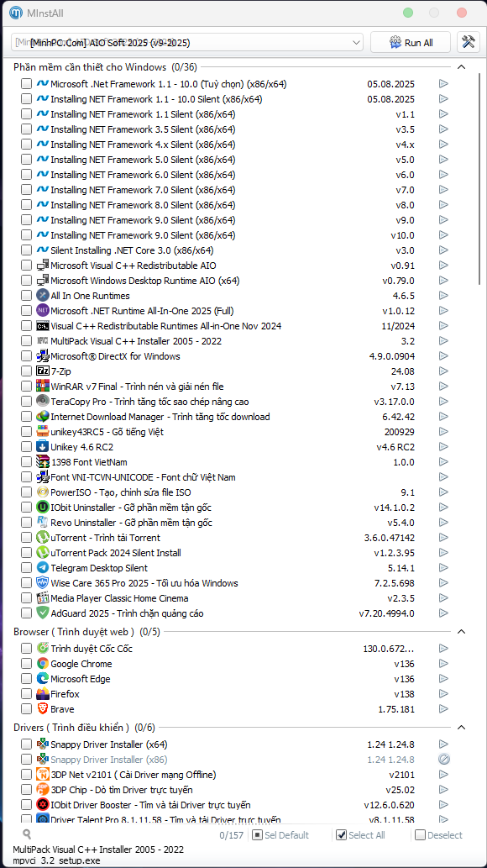Launch Brave install via its play arrow

(x=443, y=709)
